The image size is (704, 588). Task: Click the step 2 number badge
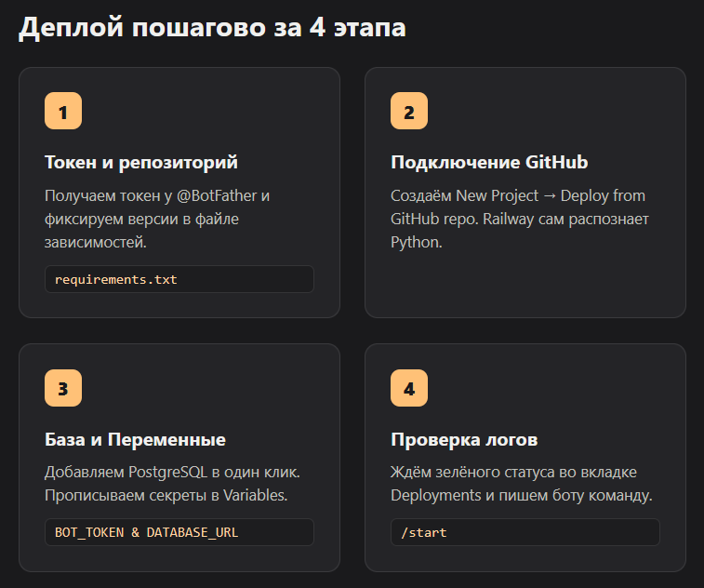[409, 111]
